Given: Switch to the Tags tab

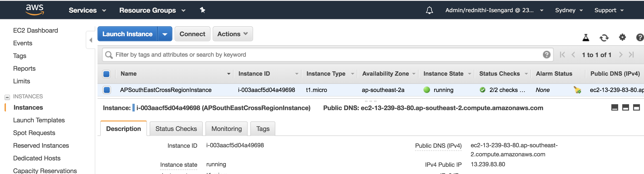Looking at the screenshot, I should click(263, 129).
